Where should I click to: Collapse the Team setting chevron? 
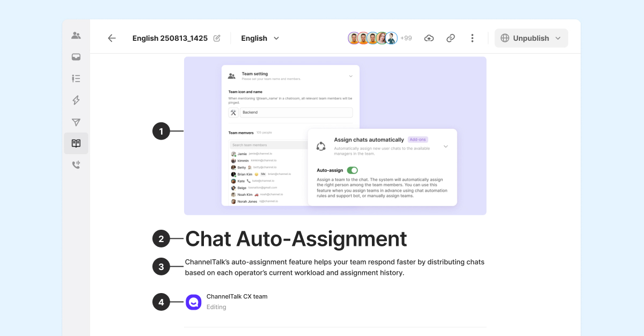(x=350, y=76)
